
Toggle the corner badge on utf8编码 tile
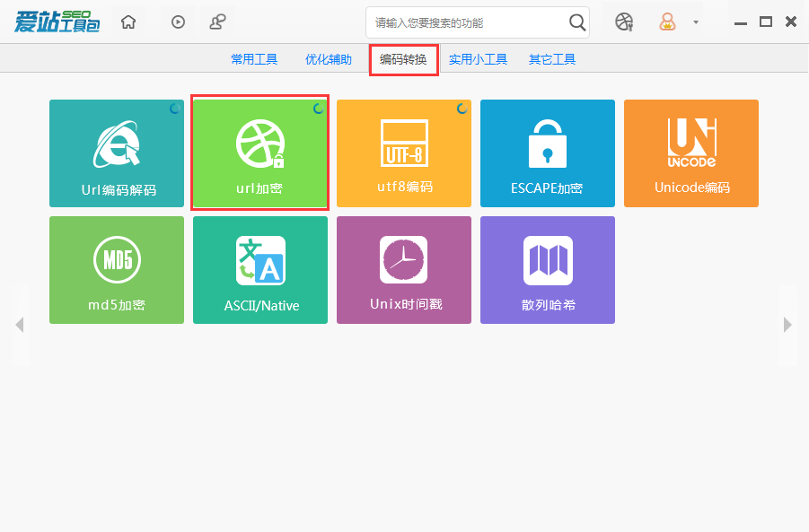click(x=460, y=107)
